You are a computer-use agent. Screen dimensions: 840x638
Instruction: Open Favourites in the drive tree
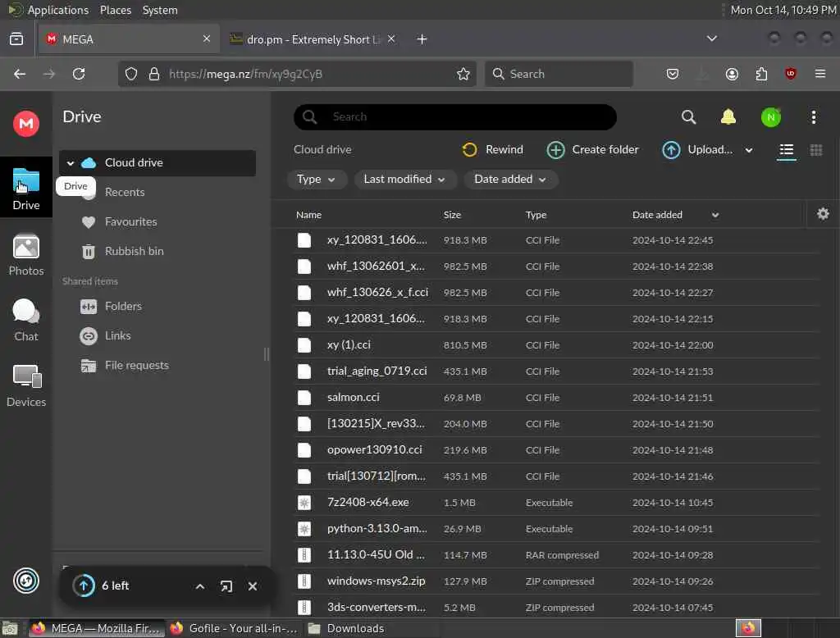(130, 221)
